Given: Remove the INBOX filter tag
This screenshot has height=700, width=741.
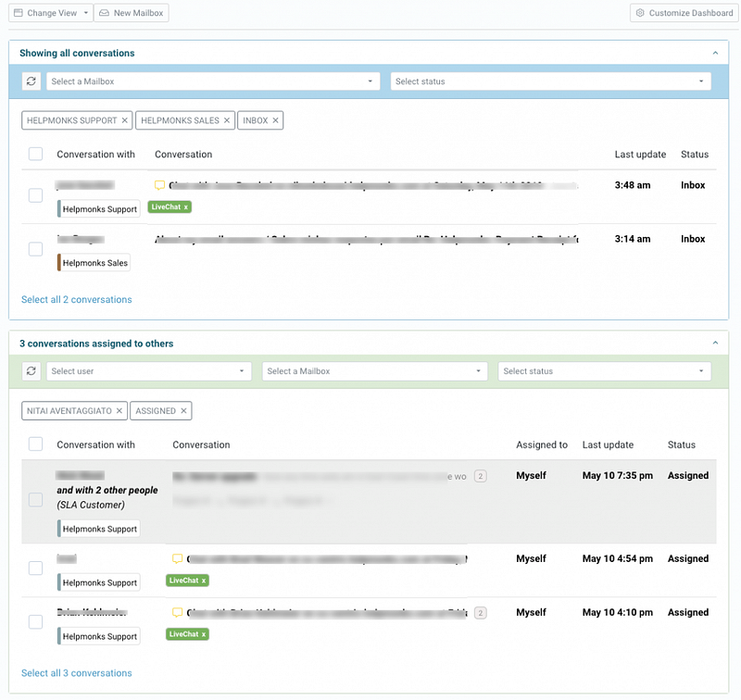Looking at the screenshot, I should pos(275,120).
